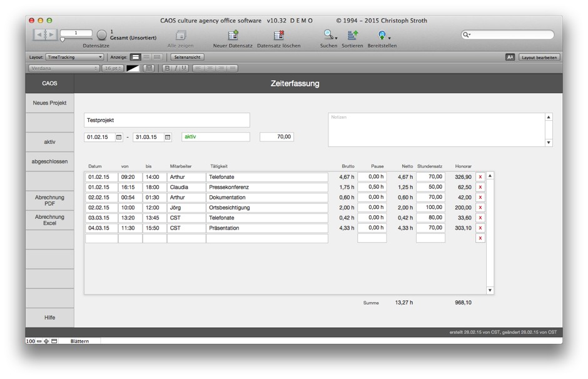Click the 100,00 Stundensatz cell
The width and height of the screenshot is (588, 379).
click(x=430, y=207)
